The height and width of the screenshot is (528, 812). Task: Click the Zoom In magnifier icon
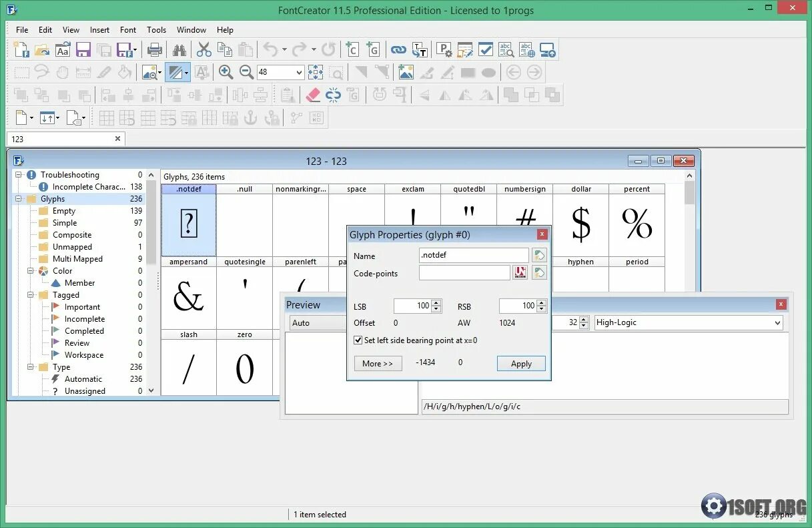226,72
